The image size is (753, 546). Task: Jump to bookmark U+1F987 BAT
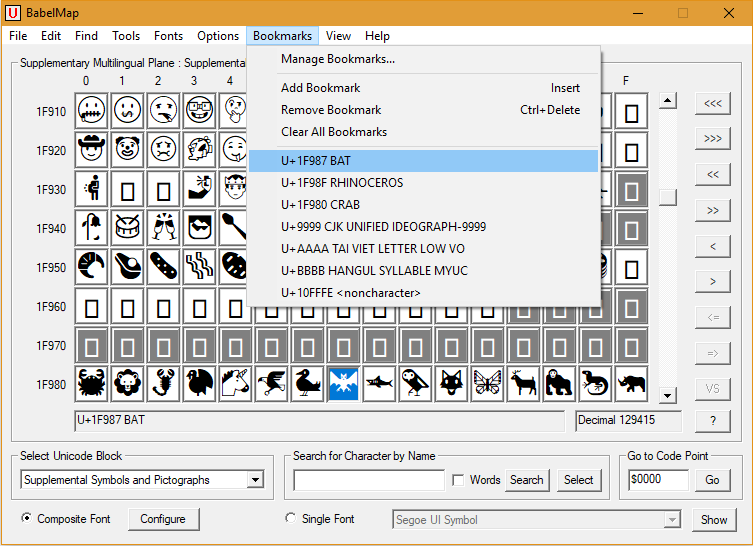pyautogui.click(x=423, y=161)
